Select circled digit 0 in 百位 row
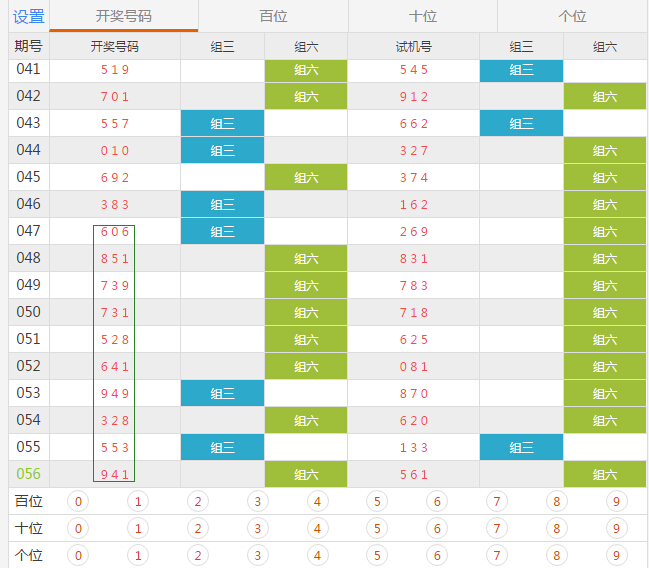The width and height of the screenshot is (649, 568). (78, 501)
